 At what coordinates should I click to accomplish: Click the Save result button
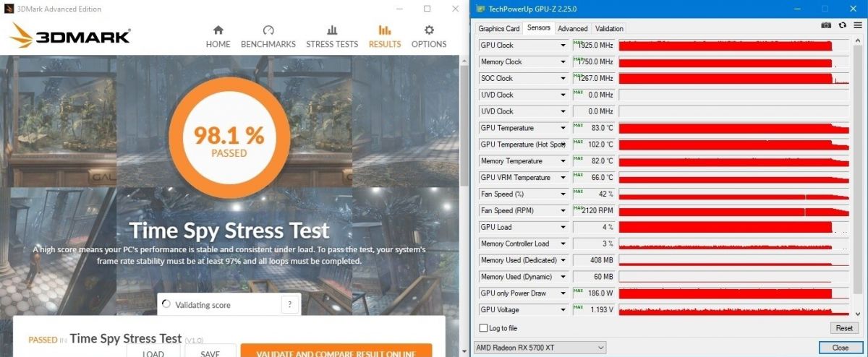(210, 351)
